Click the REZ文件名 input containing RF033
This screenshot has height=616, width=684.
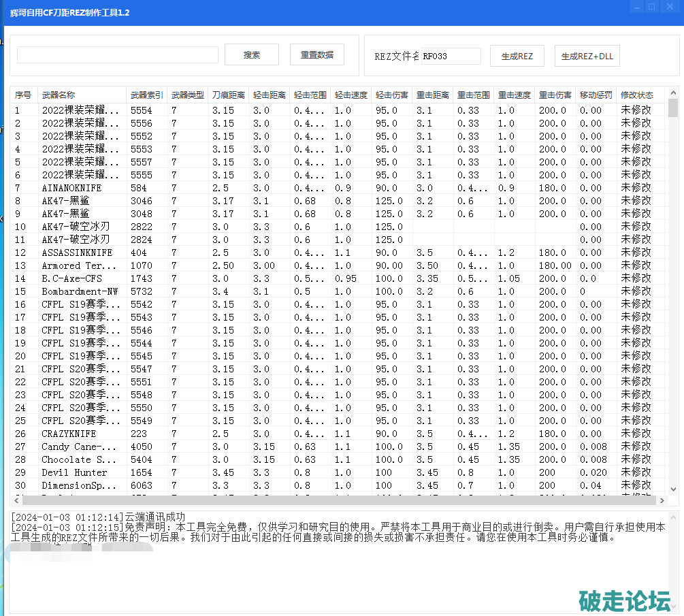[x=451, y=56]
